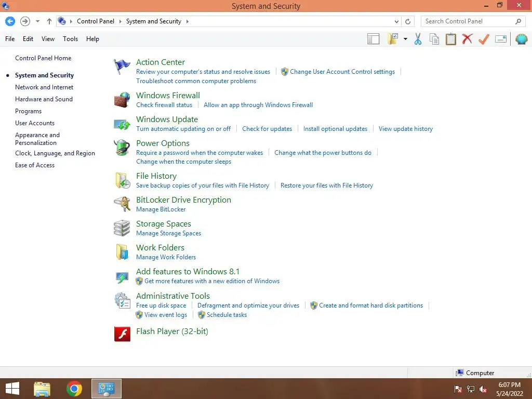The height and width of the screenshot is (399, 532).
Task: Click the File History folder icon
Action: click(123, 180)
